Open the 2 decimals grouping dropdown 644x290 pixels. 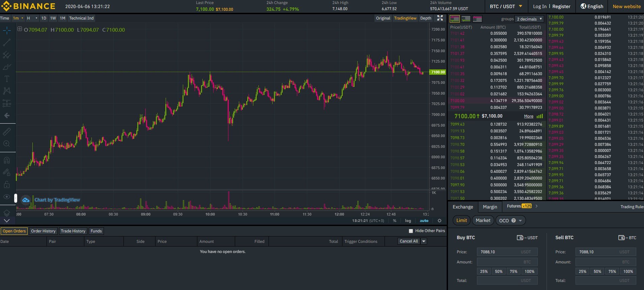529,19
